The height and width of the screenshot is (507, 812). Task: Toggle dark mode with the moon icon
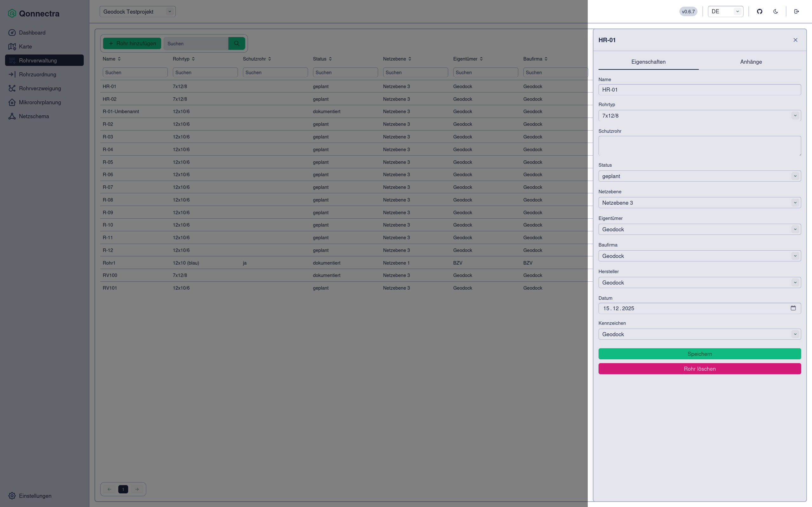point(776,11)
